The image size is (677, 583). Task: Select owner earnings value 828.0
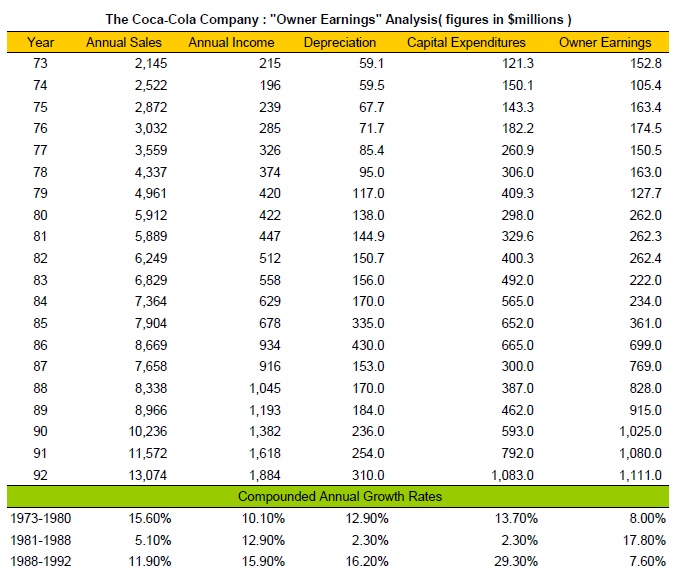tap(645, 388)
